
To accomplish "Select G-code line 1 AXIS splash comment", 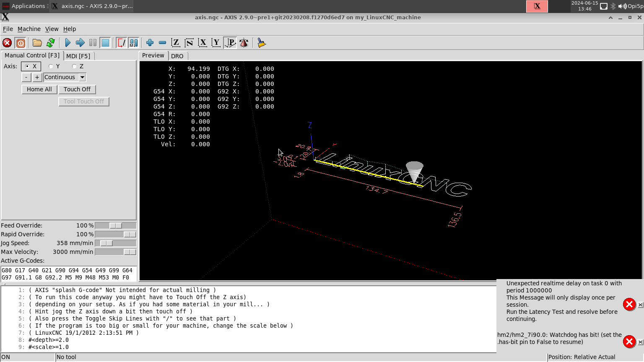I will [122, 290].
